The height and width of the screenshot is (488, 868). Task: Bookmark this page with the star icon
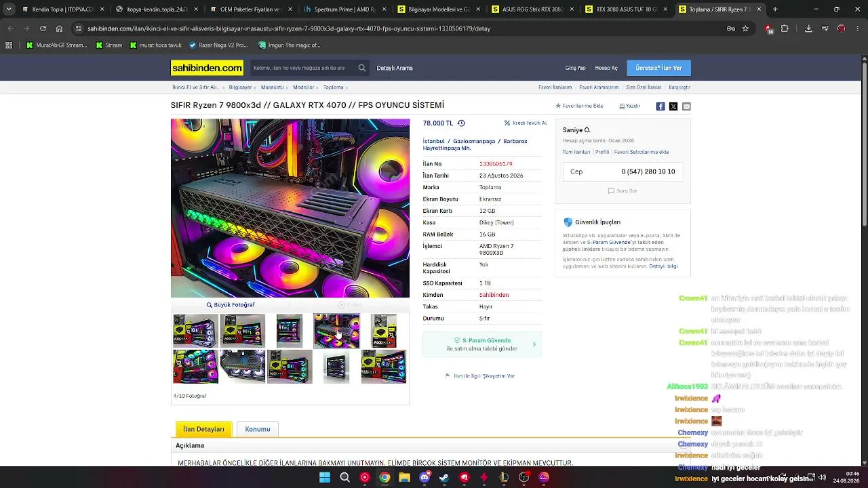coord(745,28)
